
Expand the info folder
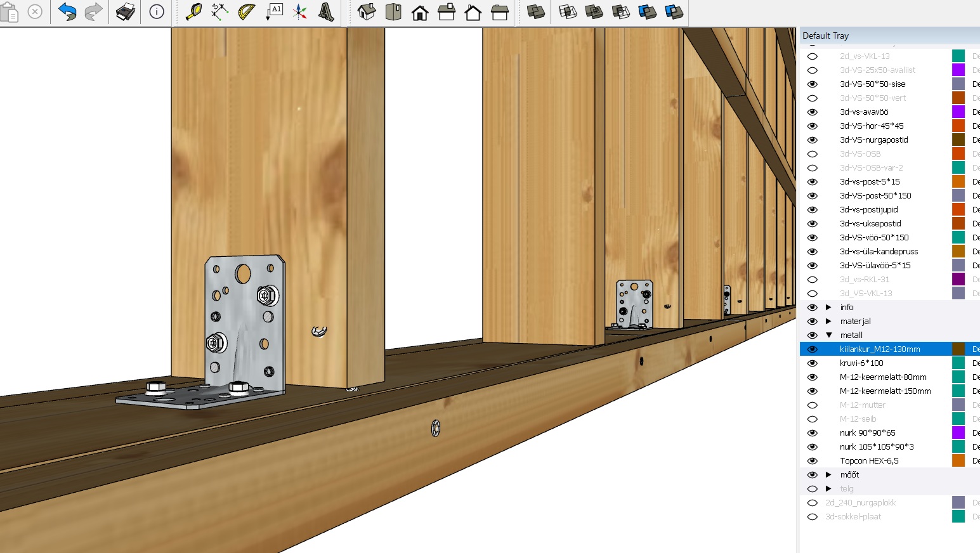[x=828, y=308]
